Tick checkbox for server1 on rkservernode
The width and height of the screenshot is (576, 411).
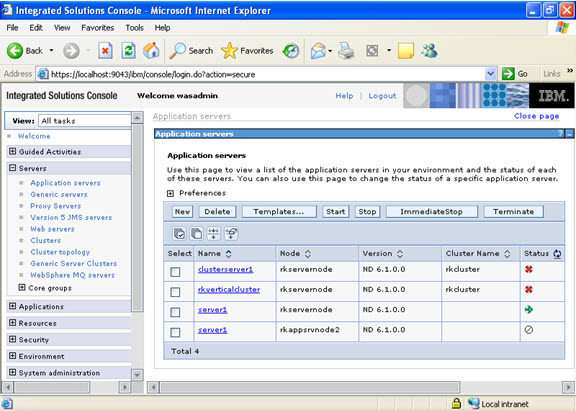pos(175,312)
